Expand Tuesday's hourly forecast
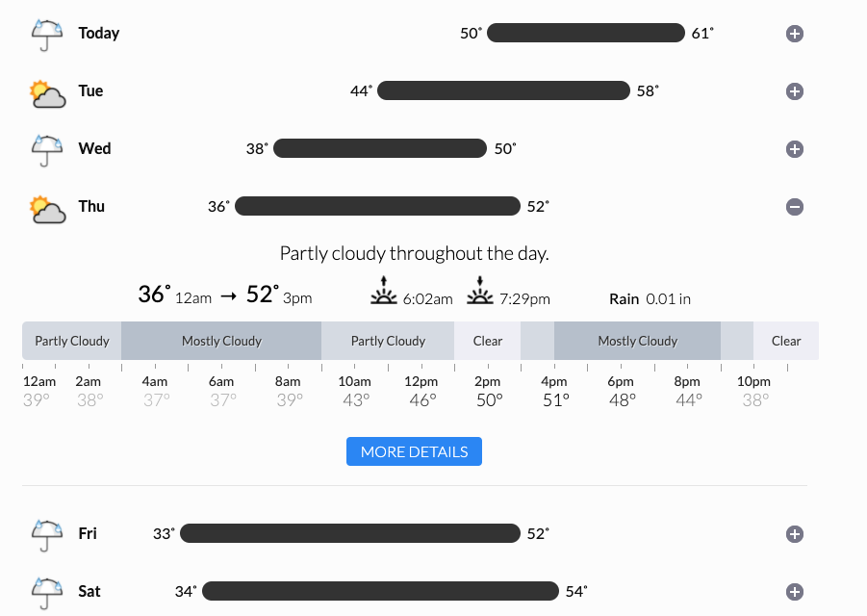Image resolution: width=867 pixels, height=616 pixels. click(x=794, y=90)
